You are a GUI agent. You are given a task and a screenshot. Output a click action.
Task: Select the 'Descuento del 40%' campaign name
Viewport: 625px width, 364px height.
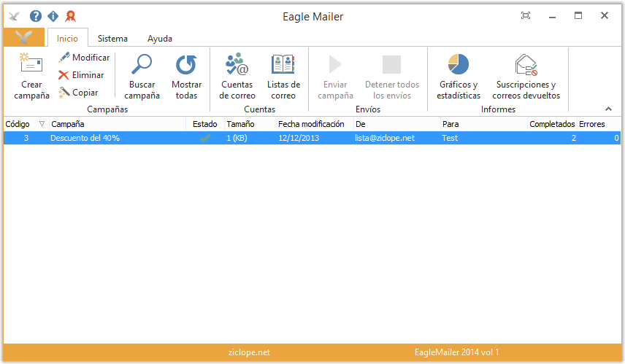(85, 138)
